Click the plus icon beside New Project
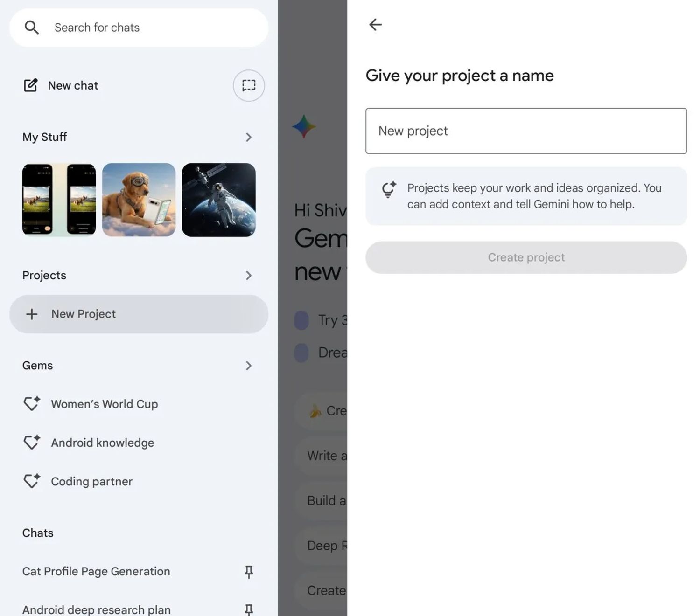This screenshot has height=616, width=700. tap(32, 314)
